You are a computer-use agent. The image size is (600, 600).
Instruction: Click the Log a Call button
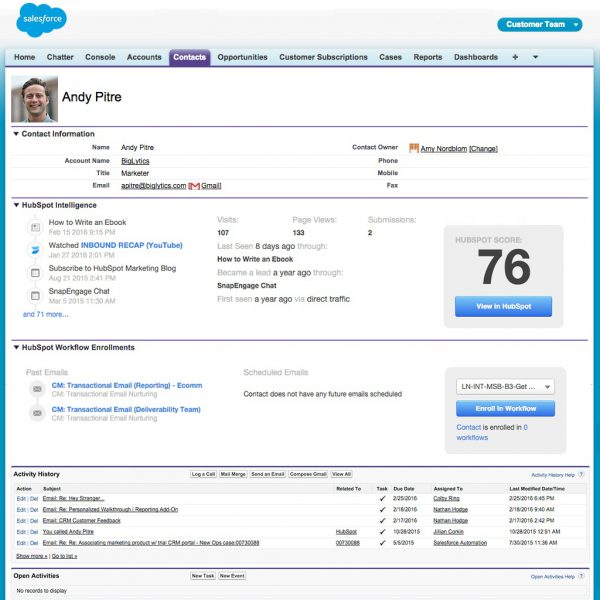point(203,474)
